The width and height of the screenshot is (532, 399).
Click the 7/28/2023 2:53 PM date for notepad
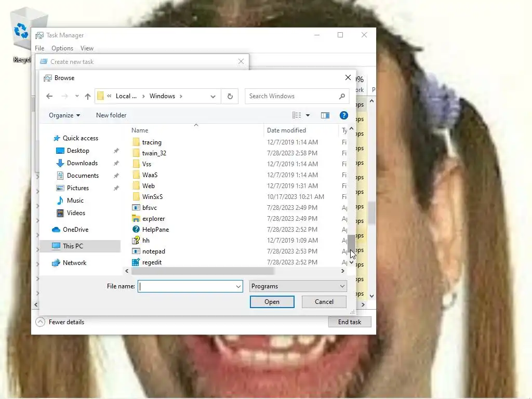pos(292,251)
